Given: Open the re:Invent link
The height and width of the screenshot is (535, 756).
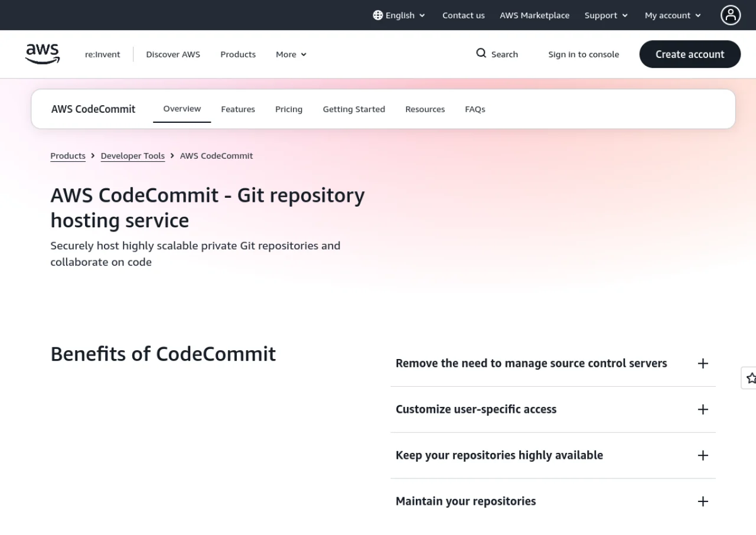Looking at the screenshot, I should (x=103, y=54).
